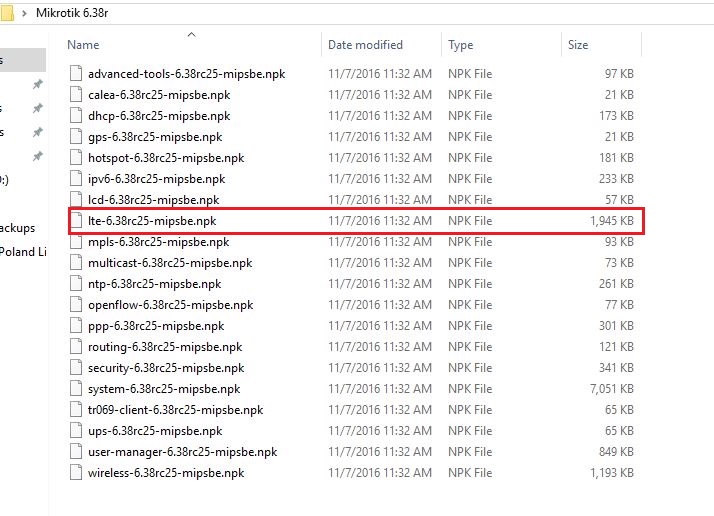Click the gps-6.38rc25-mipsbe.npk file icon
The image size is (714, 516).
pyautogui.click(x=76, y=136)
